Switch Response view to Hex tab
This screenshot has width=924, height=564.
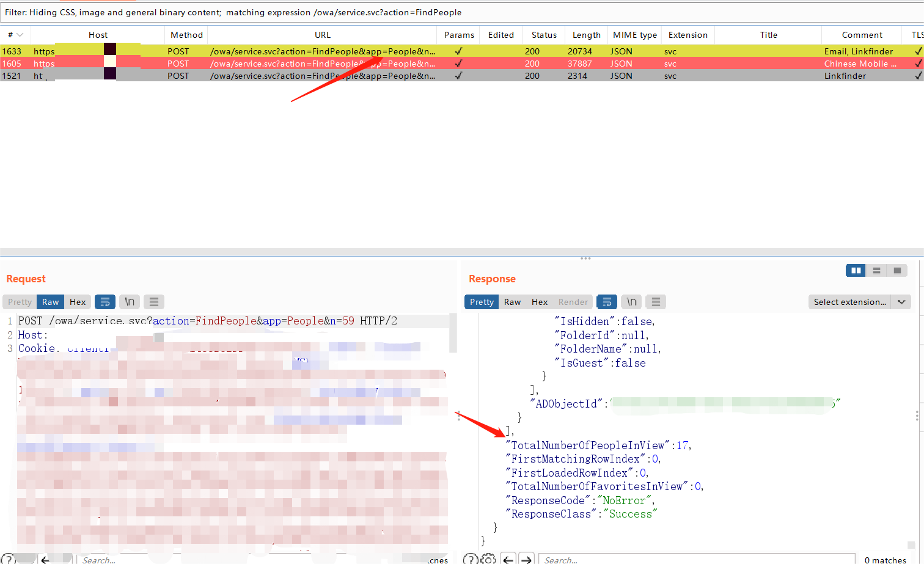[x=540, y=302]
